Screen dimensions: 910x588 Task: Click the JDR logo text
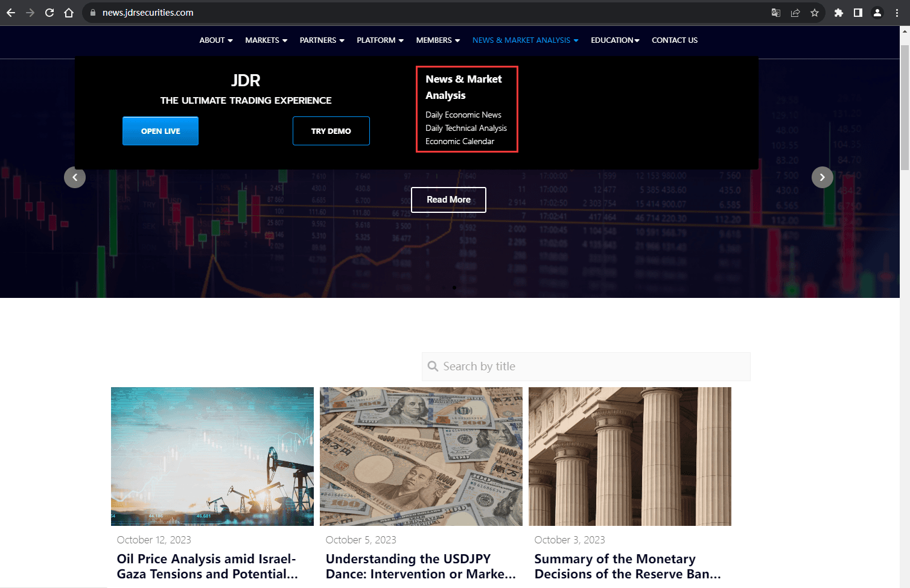(246, 80)
